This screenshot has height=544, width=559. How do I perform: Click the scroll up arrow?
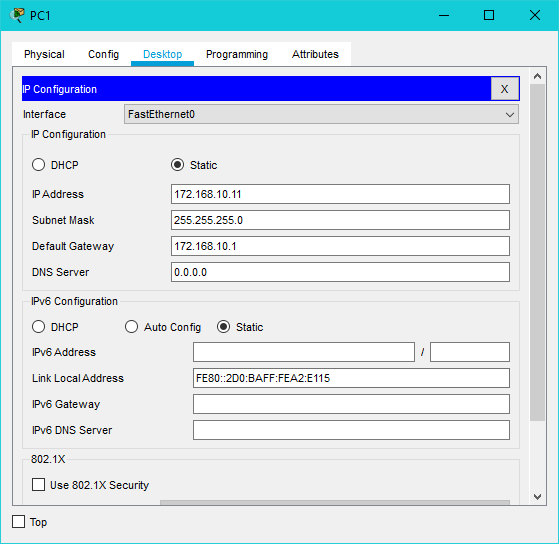(538, 76)
